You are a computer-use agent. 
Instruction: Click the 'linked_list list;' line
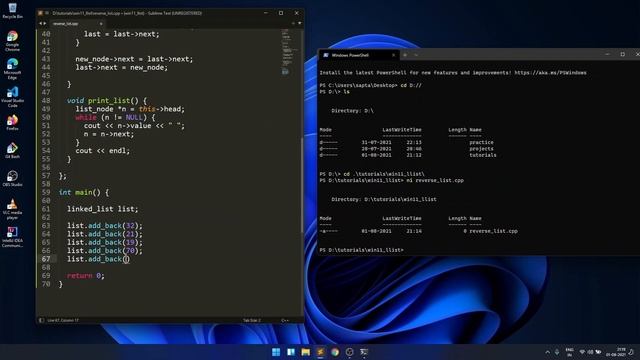click(x=102, y=209)
